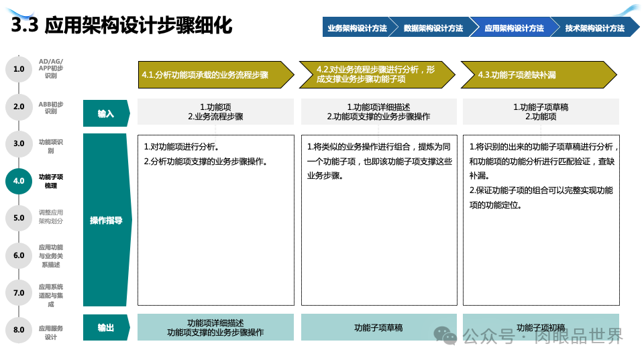Click the output box 功能子项草稿

[x=378, y=328]
